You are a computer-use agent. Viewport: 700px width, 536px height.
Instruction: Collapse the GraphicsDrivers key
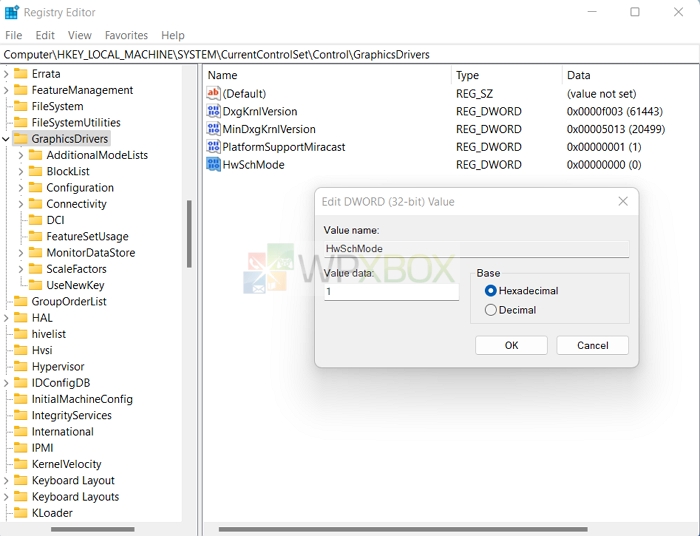pyautogui.click(x=6, y=139)
